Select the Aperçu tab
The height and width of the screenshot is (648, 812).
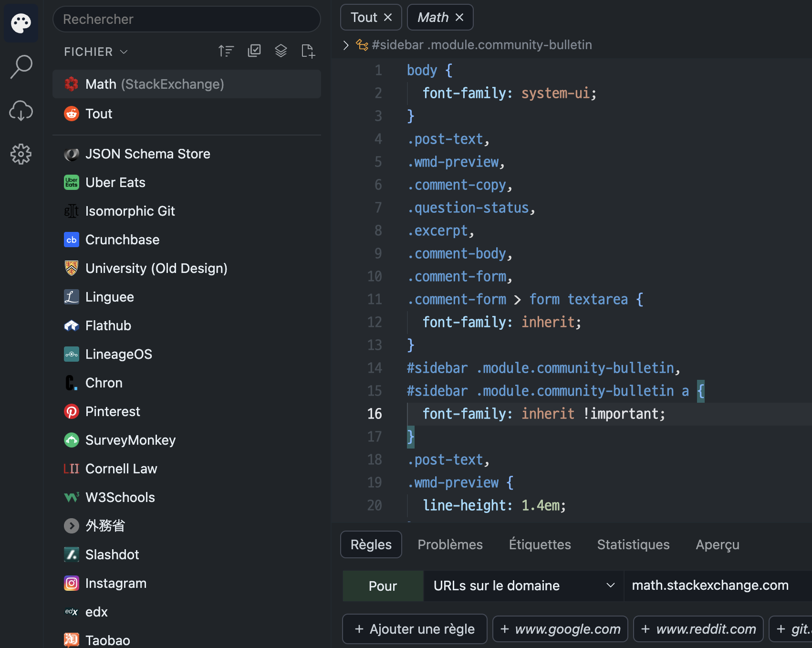(x=718, y=544)
